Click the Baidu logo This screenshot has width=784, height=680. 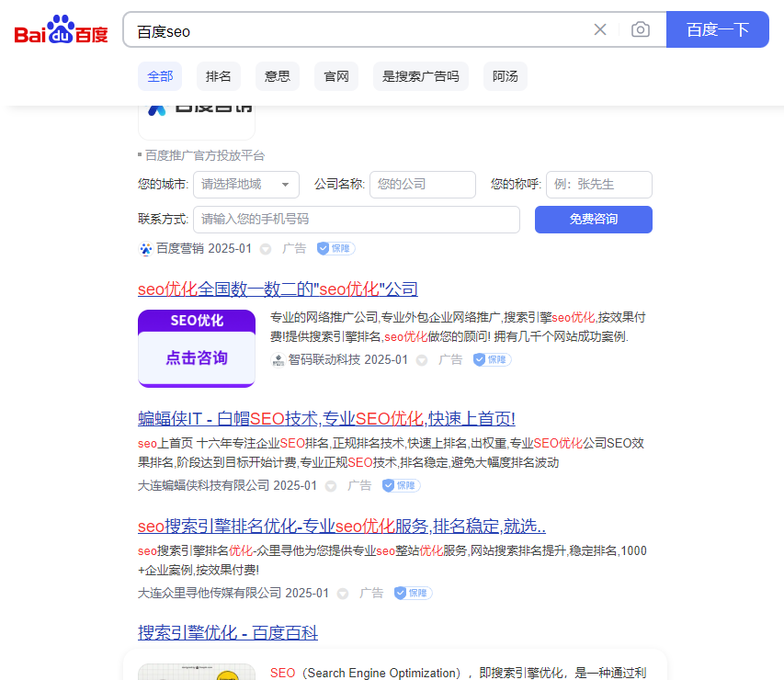(61, 29)
